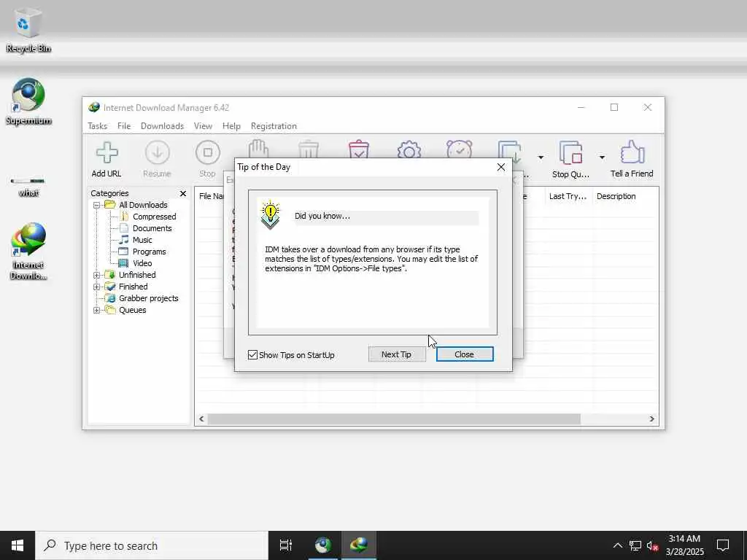This screenshot has height=560, width=747.
Task: Select the Video category
Action: [142, 263]
